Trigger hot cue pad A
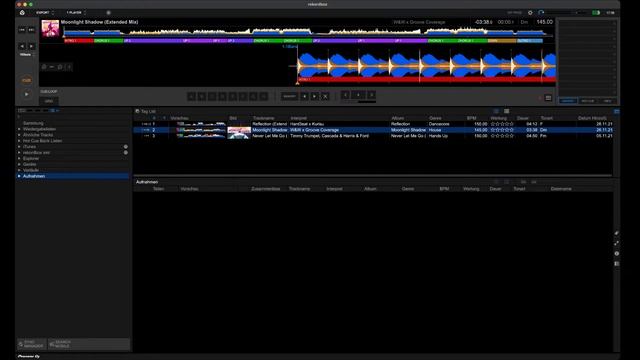The height and width of the screenshot is (360, 640). pyautogui.click(x=191, y=96)
